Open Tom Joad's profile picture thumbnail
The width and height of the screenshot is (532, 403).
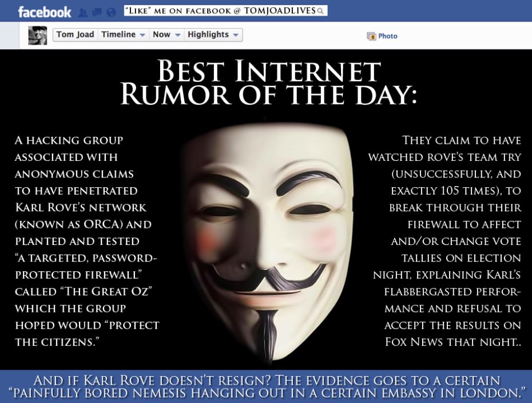point(37,35)
